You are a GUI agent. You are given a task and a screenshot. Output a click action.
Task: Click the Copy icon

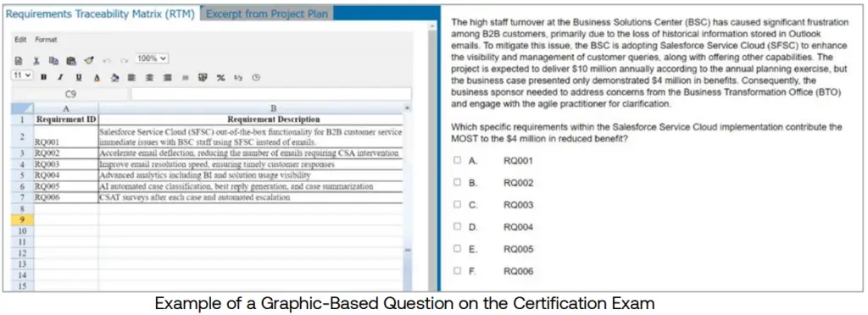coord(53,60)
